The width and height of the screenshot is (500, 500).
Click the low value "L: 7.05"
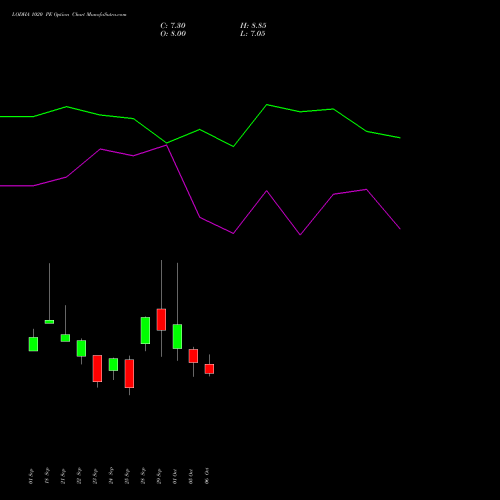click(253, 34)
